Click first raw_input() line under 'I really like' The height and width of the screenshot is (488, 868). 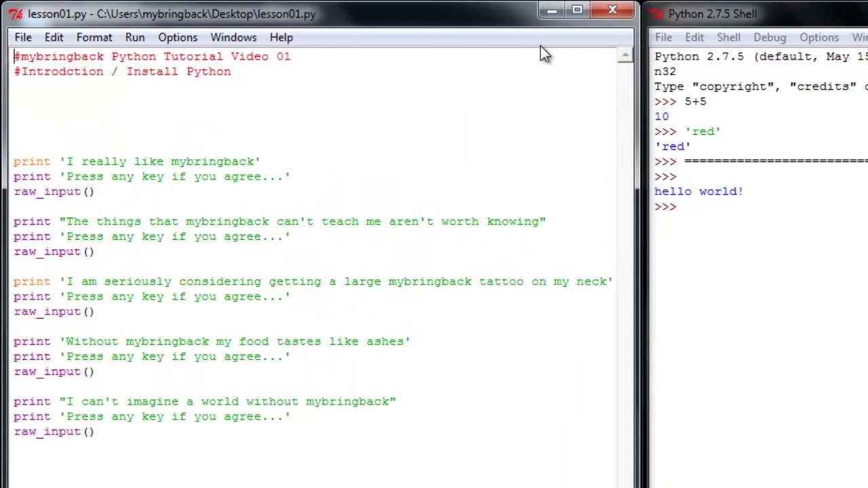tap(54, 191)
